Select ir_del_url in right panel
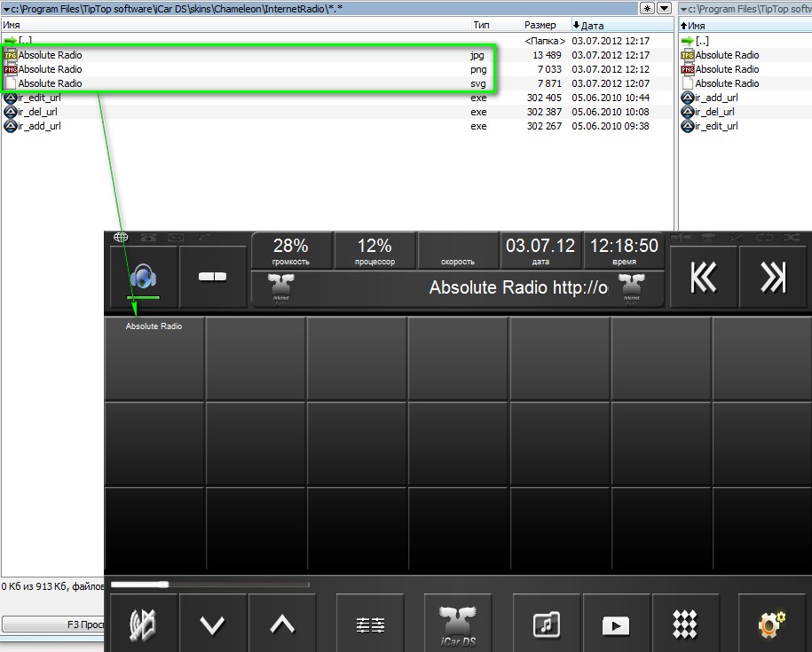Viewport: 812px width, 652px height. (745, 112)
